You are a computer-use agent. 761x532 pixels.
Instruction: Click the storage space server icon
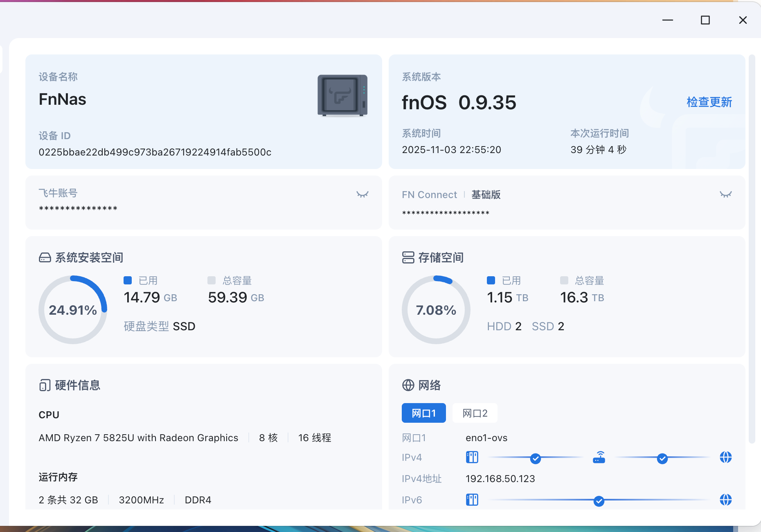point(408,257)
